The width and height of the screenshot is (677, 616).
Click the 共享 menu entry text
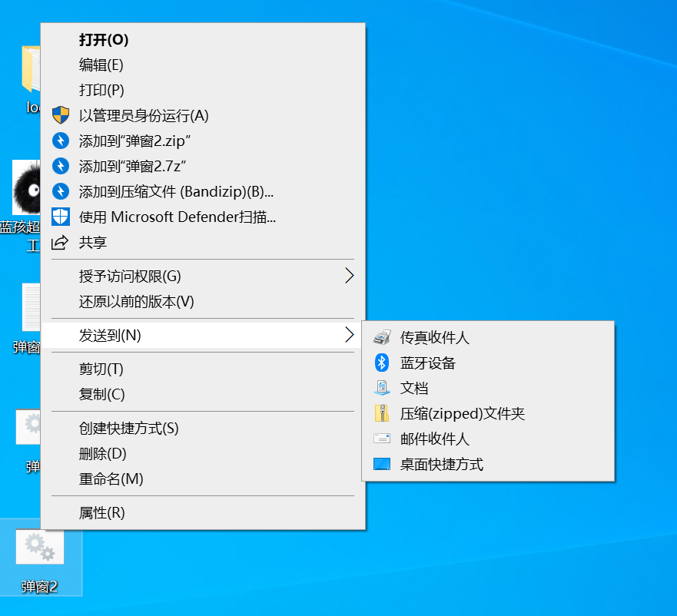(92, 242)
